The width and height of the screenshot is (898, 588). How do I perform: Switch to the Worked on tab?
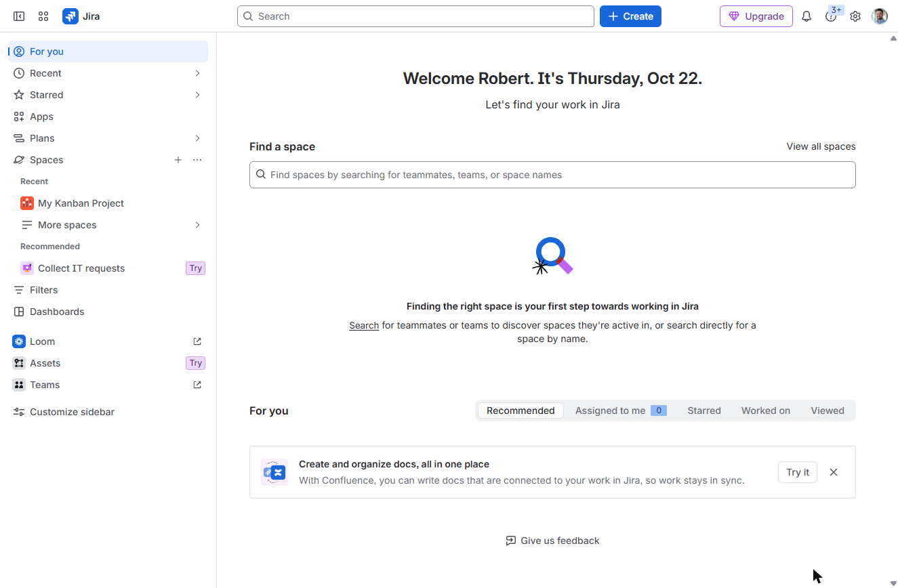(x=766, y=411)
